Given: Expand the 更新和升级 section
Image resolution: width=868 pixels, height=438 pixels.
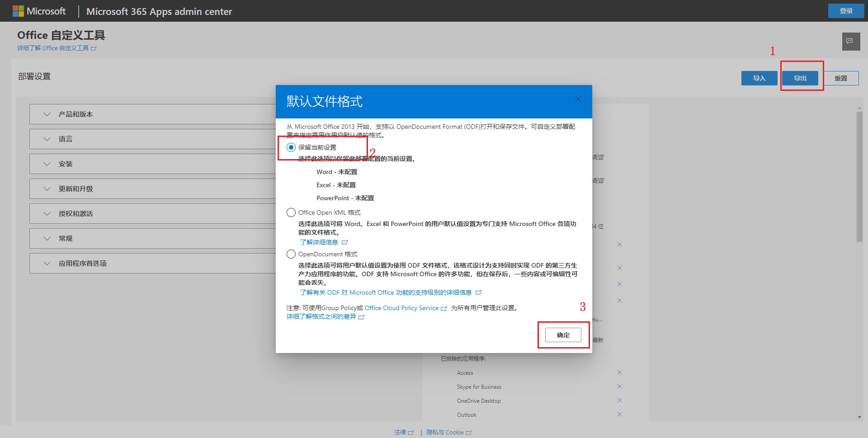Looking at the screenshot, I should pyautogui.click(x=153, y=189).
